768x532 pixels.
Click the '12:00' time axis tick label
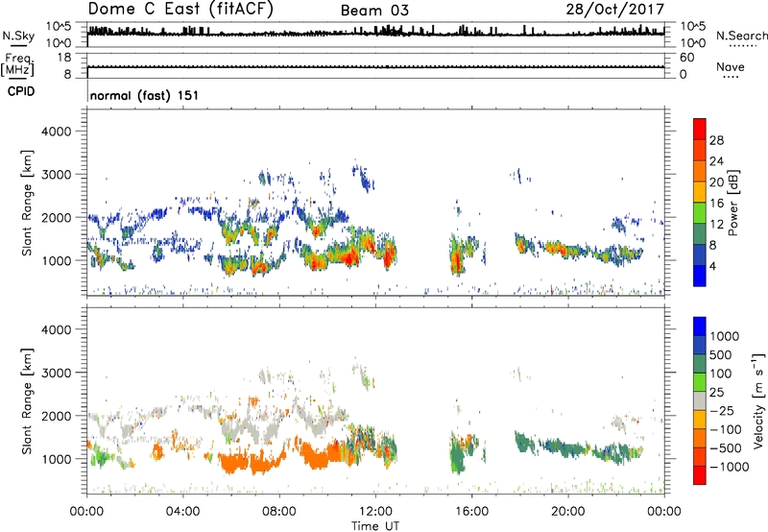375,512
